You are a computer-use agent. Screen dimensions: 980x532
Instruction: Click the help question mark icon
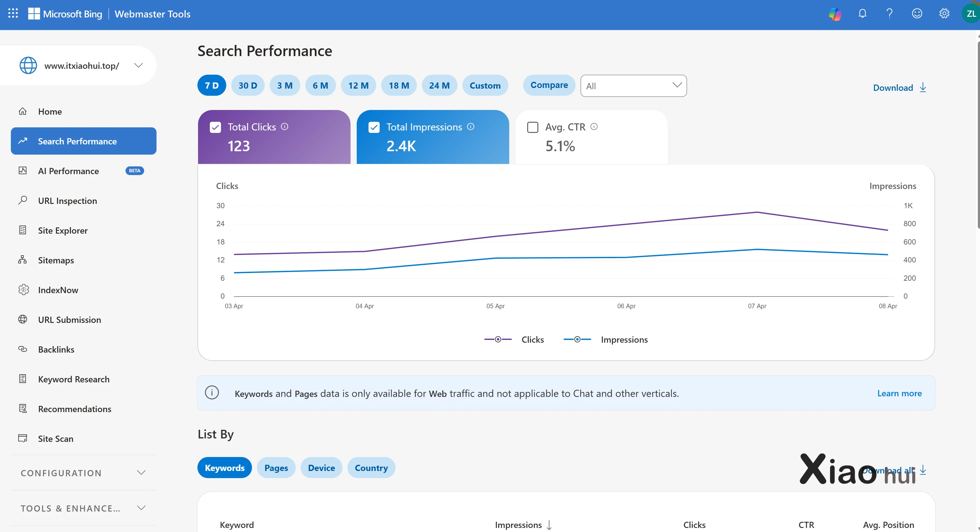point(890,14)
